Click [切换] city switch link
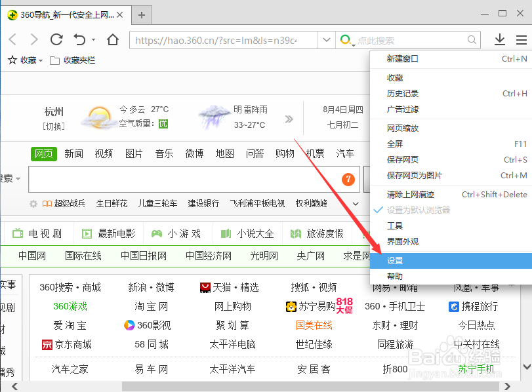This screenshot has height=392, width=532. tap(54, 127)
